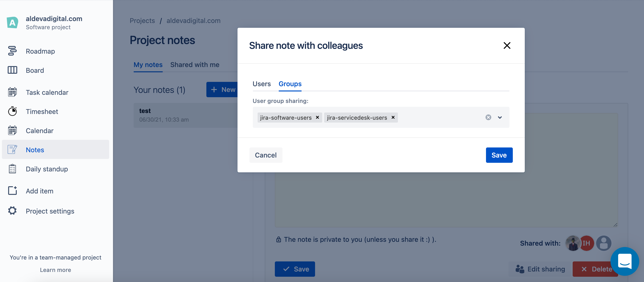This screenshot has height=282, width=644.
Task: Select the Daily standup clipboard icon
Action: click(x=12, y=169)
